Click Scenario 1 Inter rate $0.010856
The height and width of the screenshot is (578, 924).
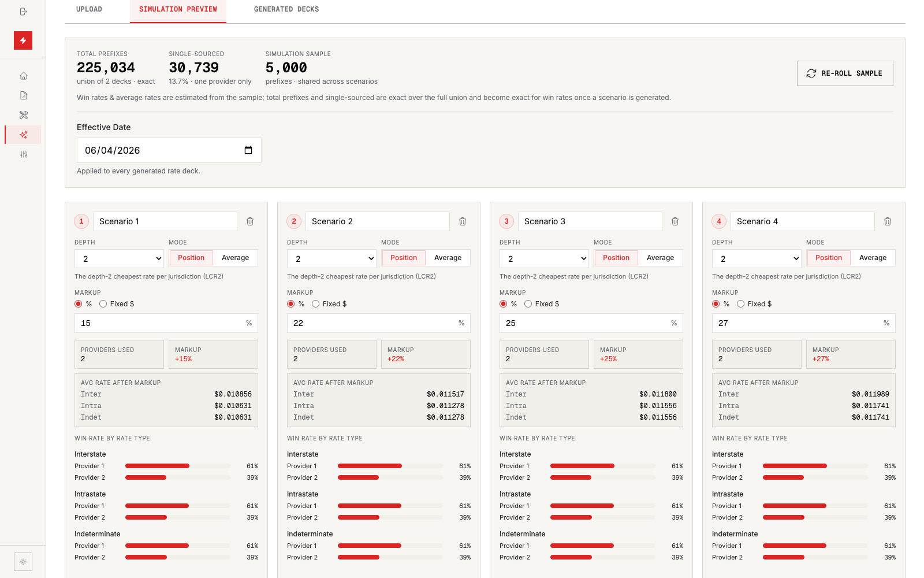[x=233, y=394]
